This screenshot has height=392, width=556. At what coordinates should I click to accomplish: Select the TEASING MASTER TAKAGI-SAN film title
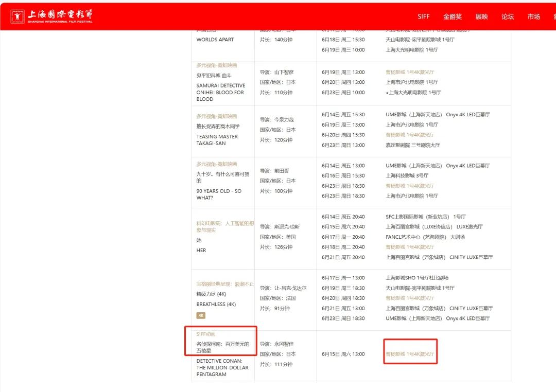coord(217,140)
